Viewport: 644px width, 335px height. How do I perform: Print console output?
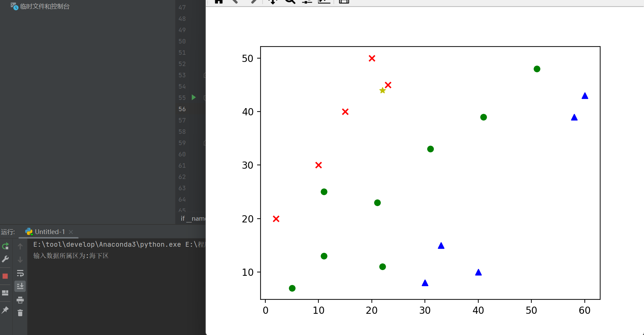click(20, 300)
